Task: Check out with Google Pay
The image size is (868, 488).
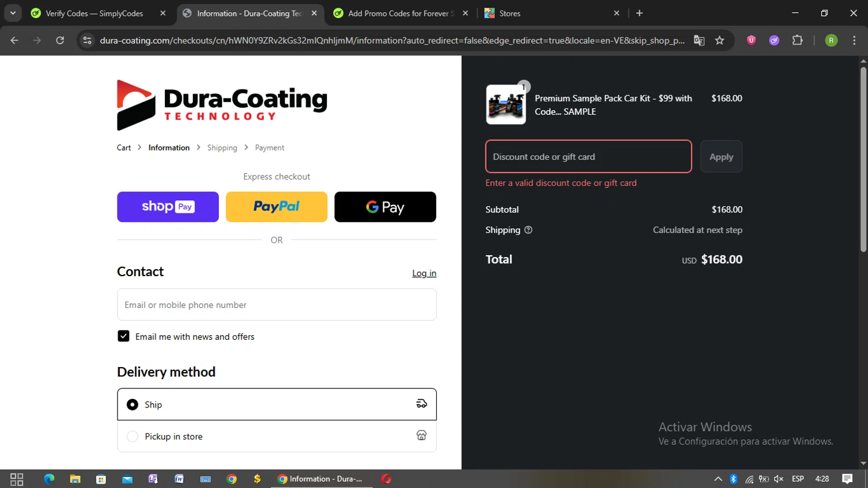Action: pos(385,207)
